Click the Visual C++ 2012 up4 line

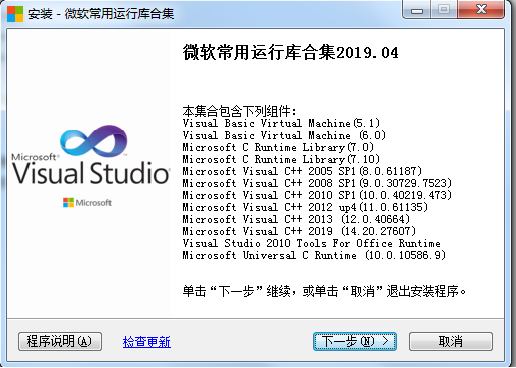click(x=305, y=207)
